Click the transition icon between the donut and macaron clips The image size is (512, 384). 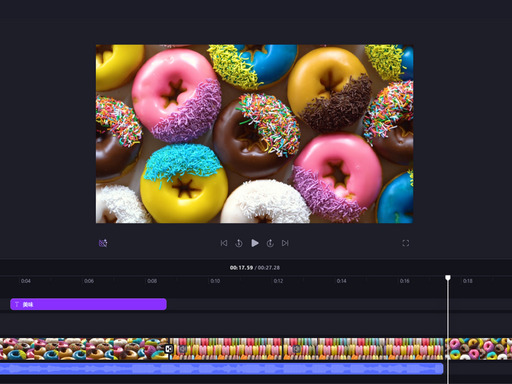point(169,349)
